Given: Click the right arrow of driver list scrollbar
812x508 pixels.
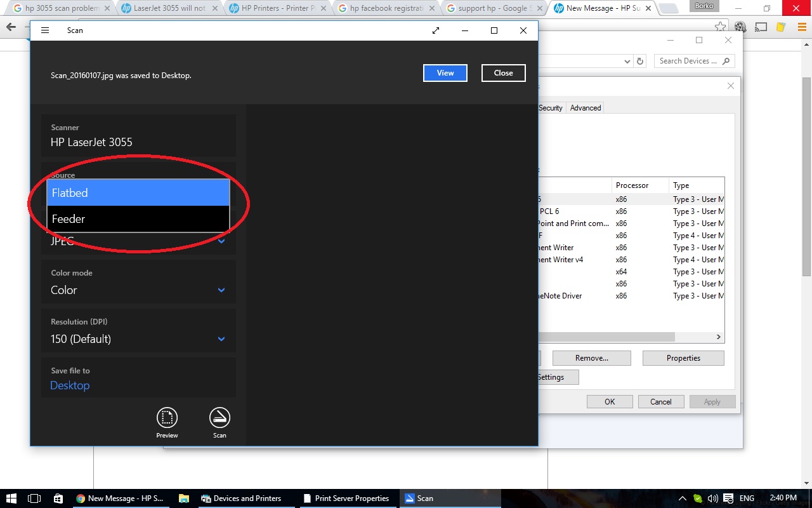Looking at the screenshot, I should (x=719, y=337).
